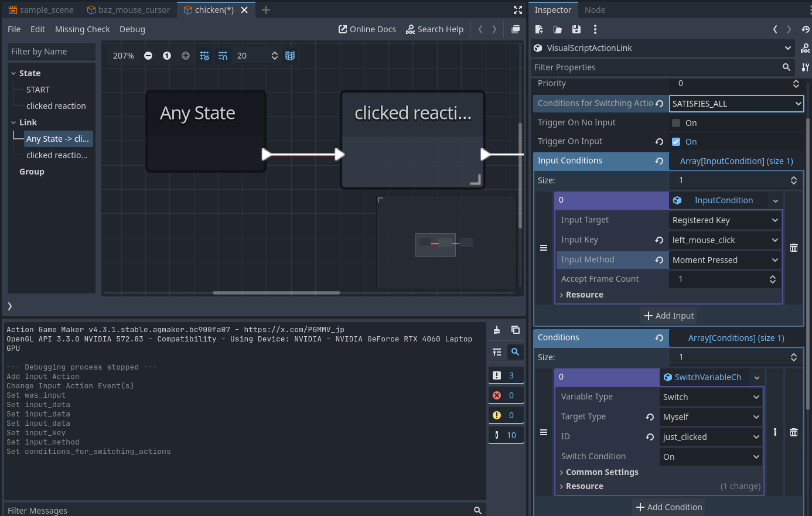Viewport: 812px width, 516px height.
Task: Open the Online Docs link
Action: click(x=367, y=29)
